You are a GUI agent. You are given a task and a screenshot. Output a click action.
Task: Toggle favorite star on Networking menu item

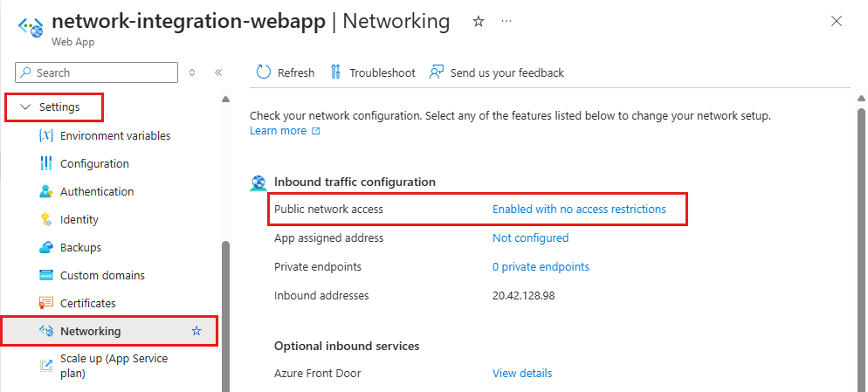(196, 331)
